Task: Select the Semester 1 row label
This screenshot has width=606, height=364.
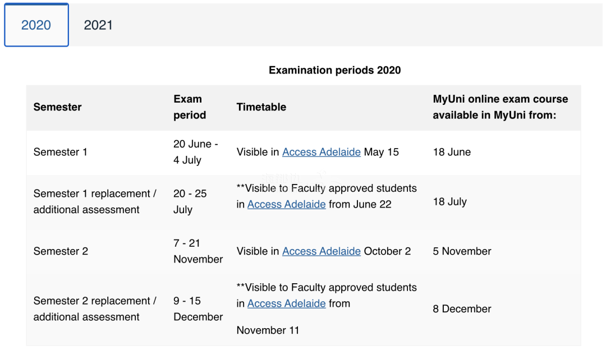Action: pos(60,152)
